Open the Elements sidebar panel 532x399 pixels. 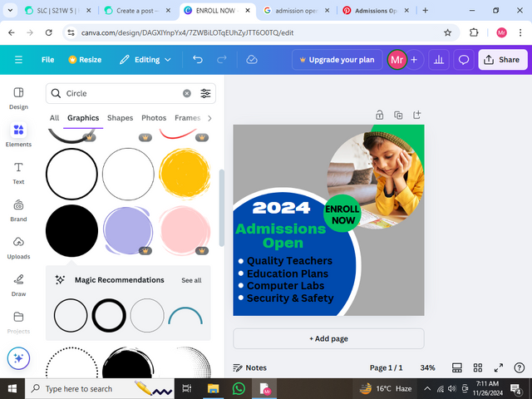pyautogui.click(x=18, y=135)
